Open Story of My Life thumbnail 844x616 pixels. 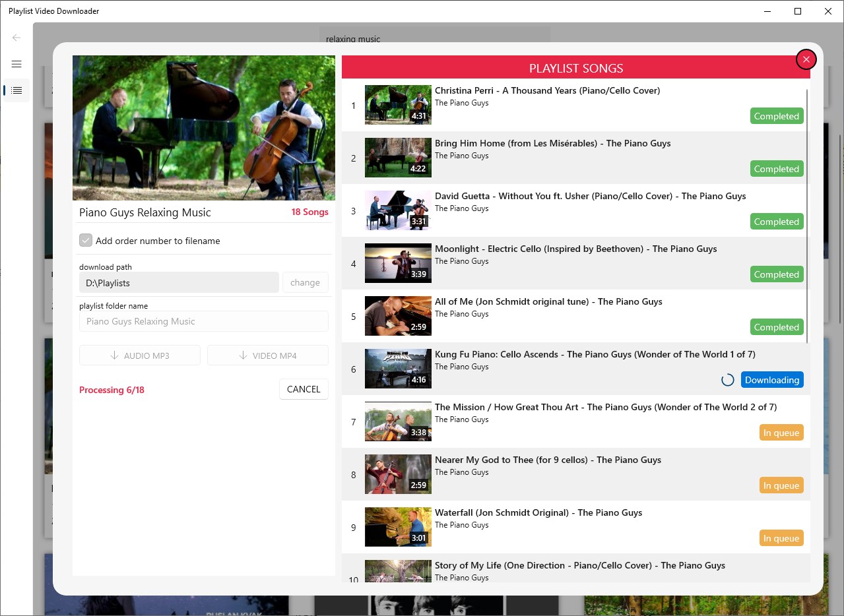coord(398,571)
